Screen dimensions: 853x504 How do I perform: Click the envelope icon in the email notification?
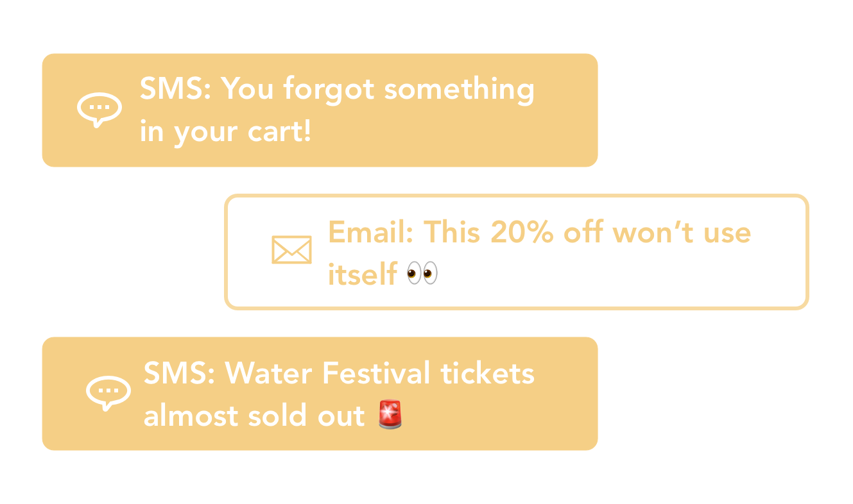(291, 250)
